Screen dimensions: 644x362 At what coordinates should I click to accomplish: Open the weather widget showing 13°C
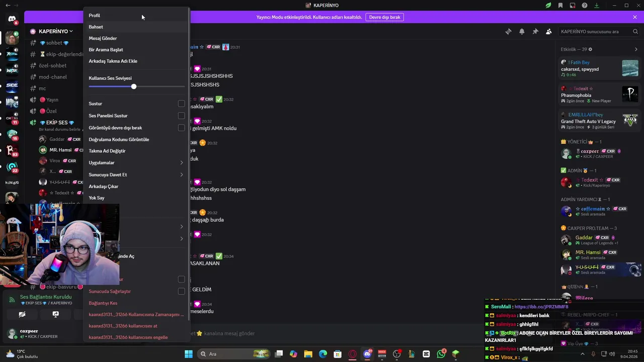coord(22,354)
